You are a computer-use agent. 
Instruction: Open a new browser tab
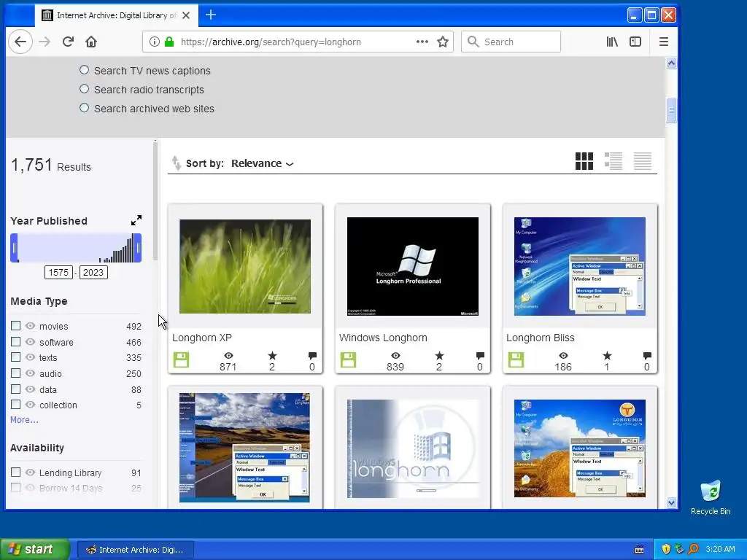(211, 15)
